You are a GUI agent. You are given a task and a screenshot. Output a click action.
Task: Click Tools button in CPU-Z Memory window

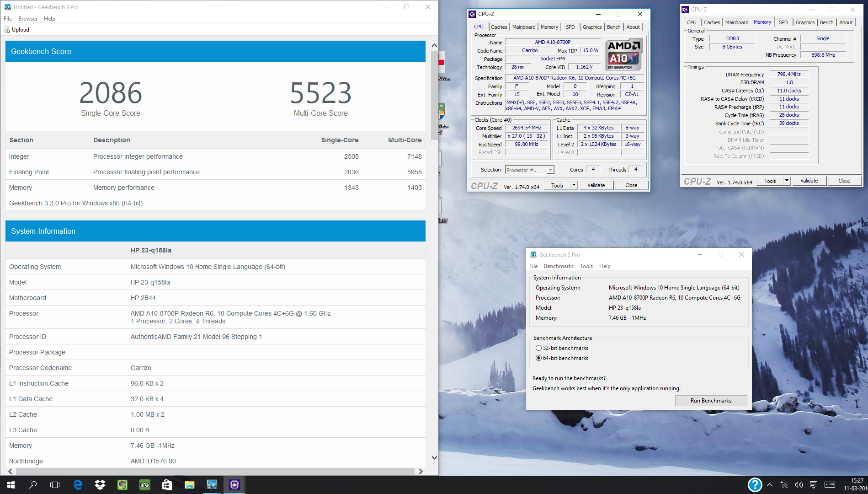[x=770, y=181]
